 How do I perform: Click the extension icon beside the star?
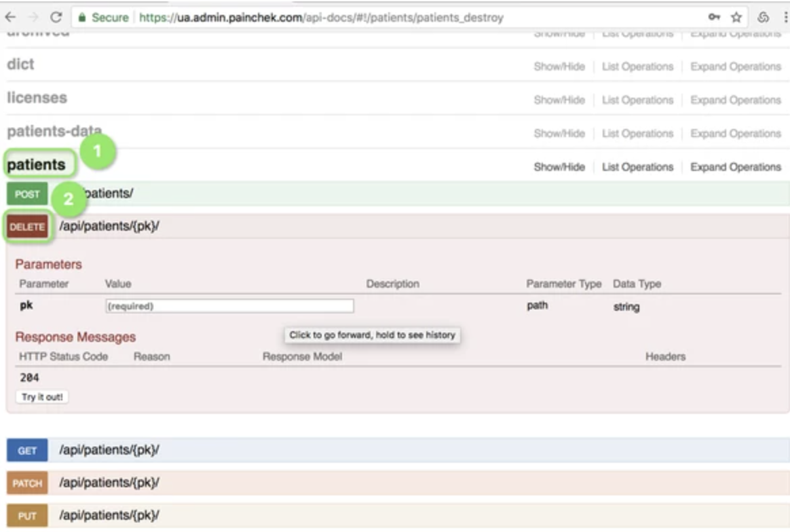[x=763, y=18]
